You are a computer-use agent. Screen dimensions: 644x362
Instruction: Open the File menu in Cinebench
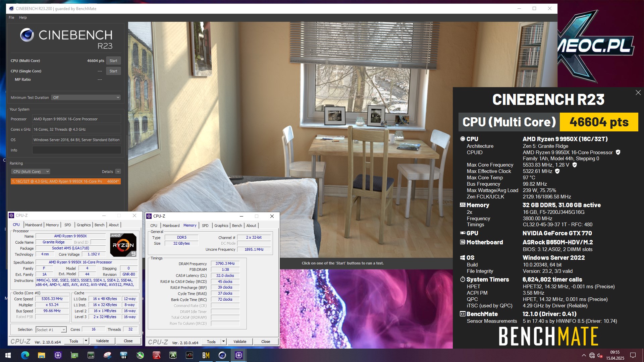(x=11, y=17)
